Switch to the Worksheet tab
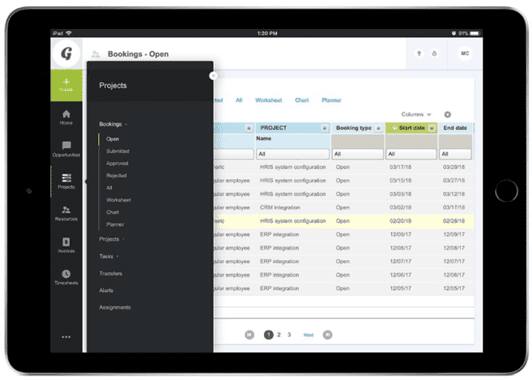This screenshot has height=381, width=532. (268, 100)
